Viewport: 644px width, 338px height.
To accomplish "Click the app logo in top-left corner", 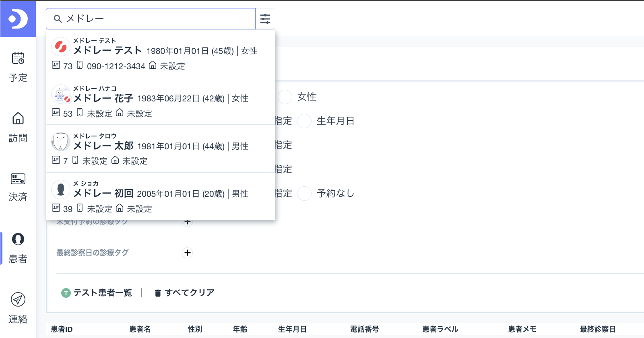I will [18, 19].
